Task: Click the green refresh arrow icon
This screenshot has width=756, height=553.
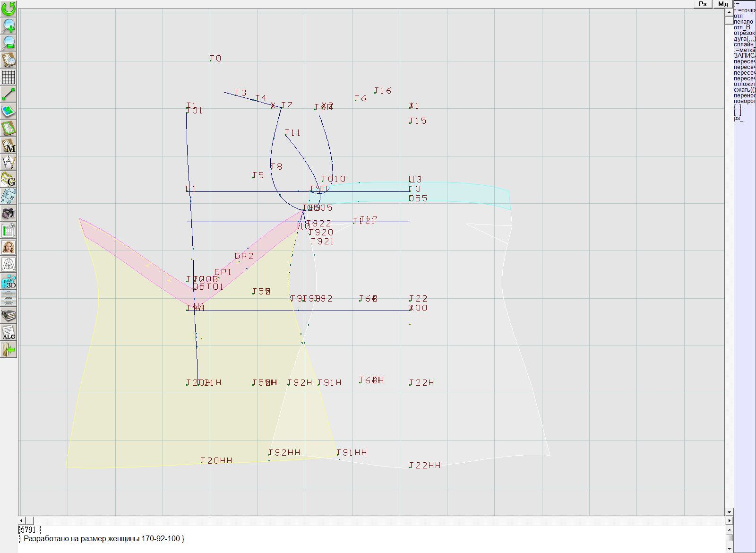Action: click(x=9, y=8)
